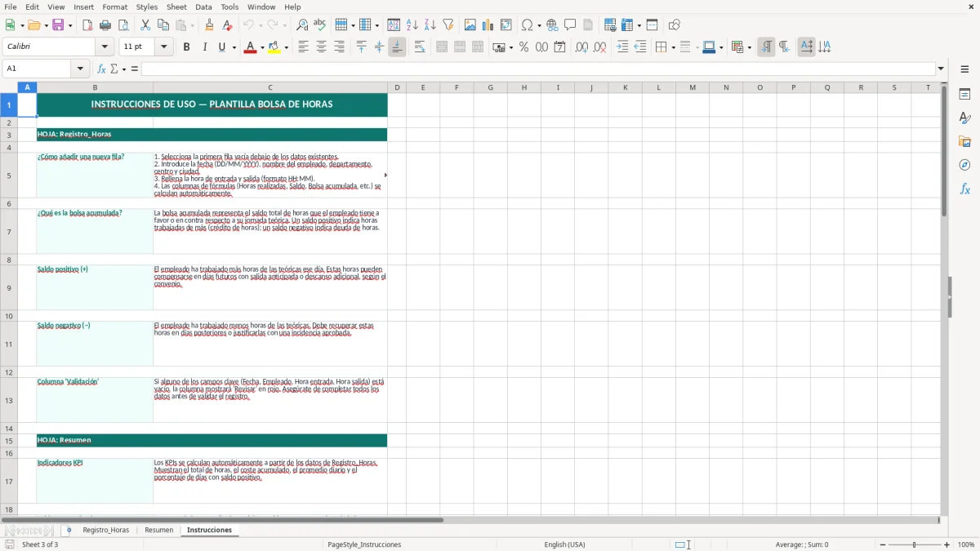Run the spelling check
The height and width of the screenshot is (551, 980).
320,25
